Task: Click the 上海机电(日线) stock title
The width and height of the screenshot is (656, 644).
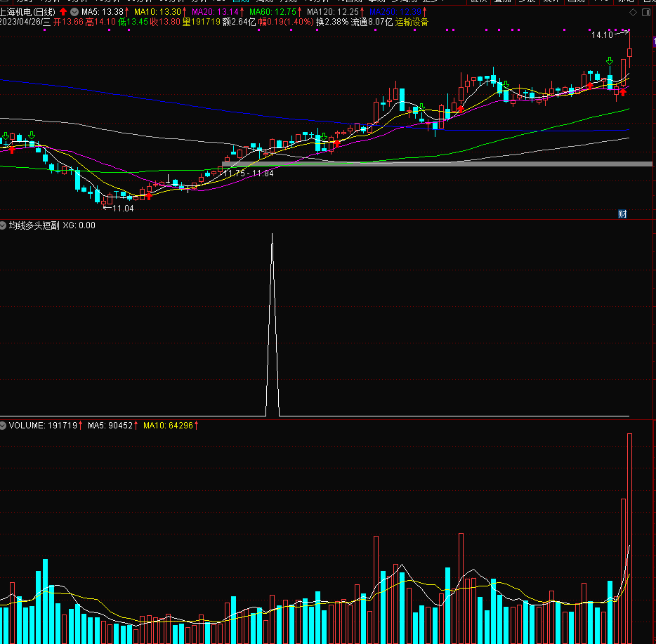Action: (x=27, y=12)
